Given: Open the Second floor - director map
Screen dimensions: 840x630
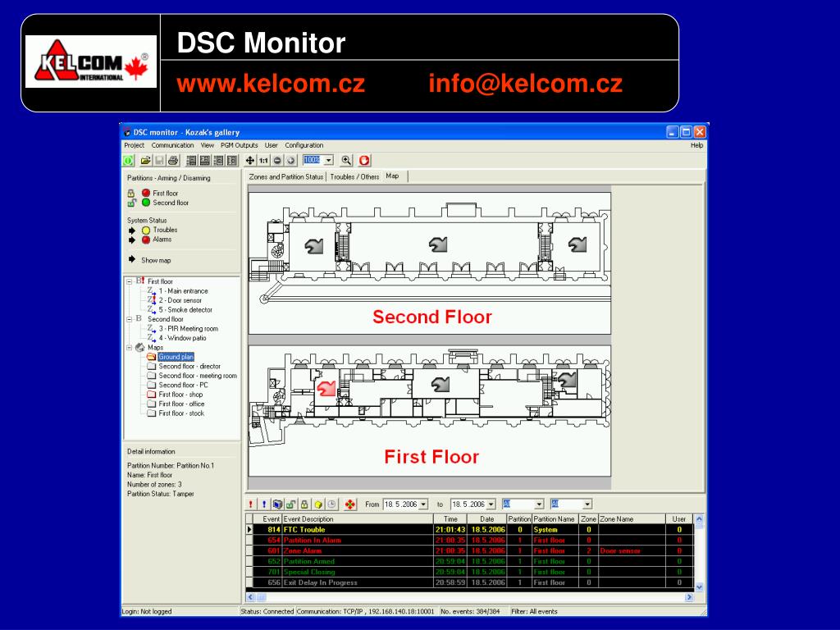Looking at the screenshot, I should pos(189,367).
